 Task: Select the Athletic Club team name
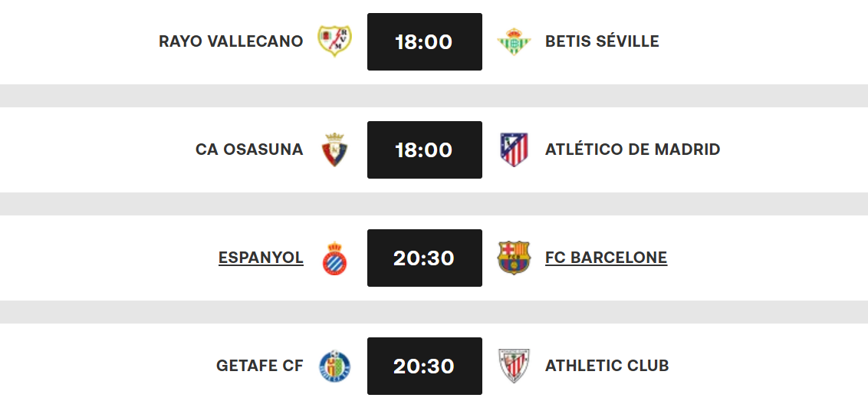607,366
